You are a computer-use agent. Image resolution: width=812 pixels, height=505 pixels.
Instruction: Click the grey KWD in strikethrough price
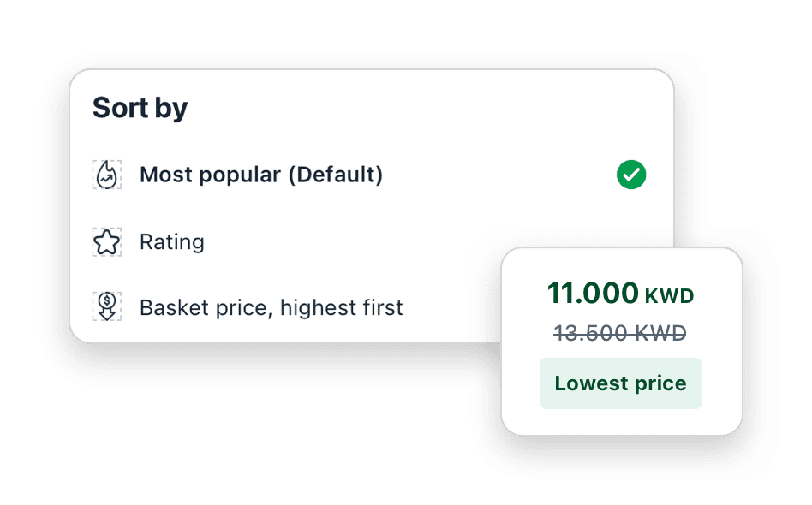(x=660, y=333)
